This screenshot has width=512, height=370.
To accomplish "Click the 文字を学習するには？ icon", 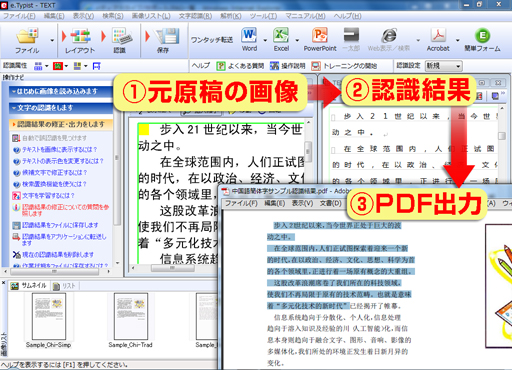I will 16,196.
